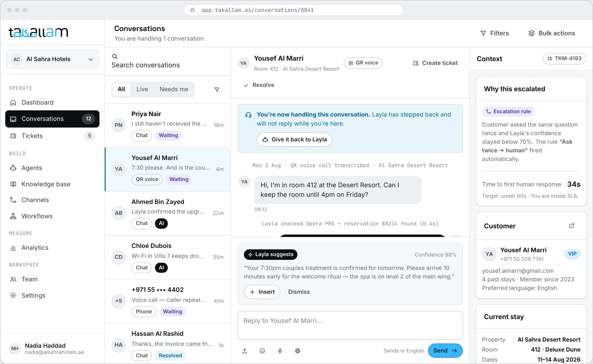Viewport: 593px width, 364px height.
Task: Open the Filters menu at top
Action: [494, 33]
